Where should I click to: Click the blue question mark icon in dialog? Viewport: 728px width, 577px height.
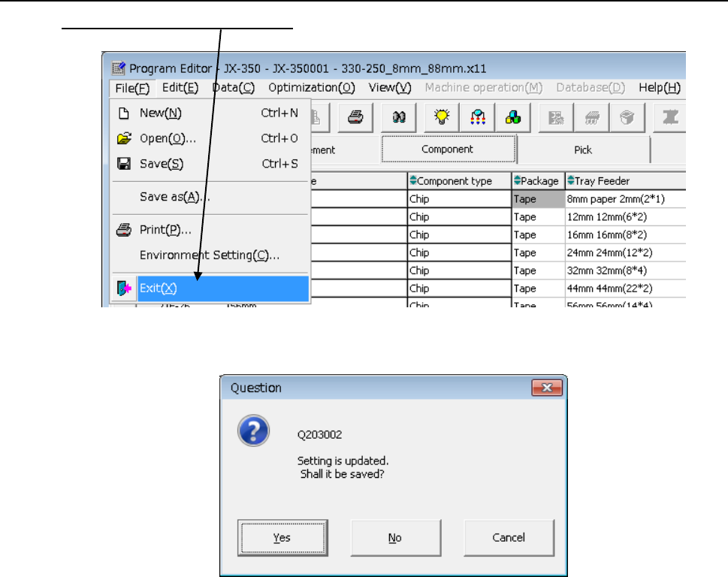(253, 430)
